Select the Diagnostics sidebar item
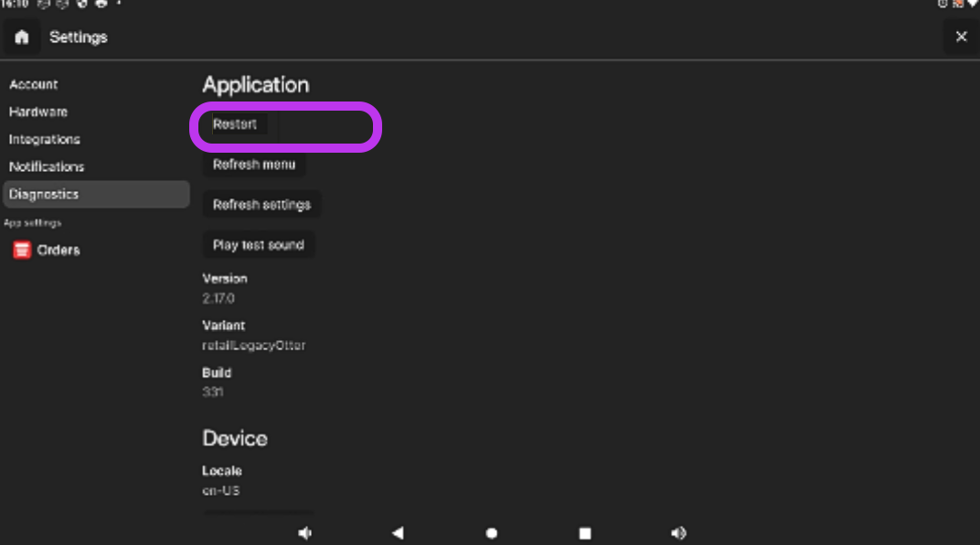 [x=44, y=194]
